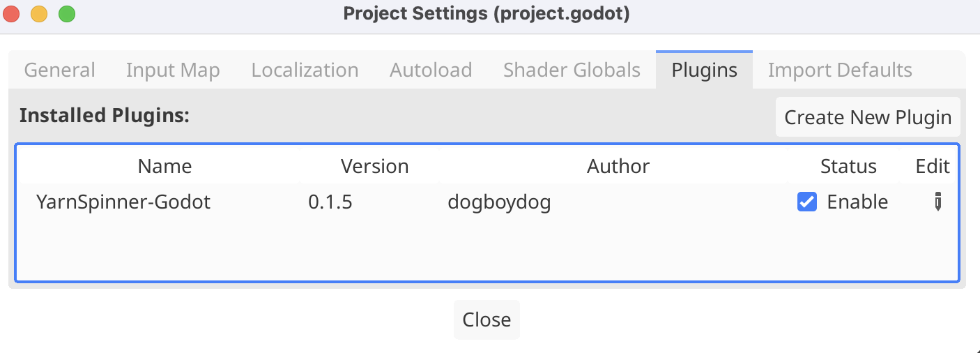
Task: Select the Localization tab
Action: [x=305, y=70]
